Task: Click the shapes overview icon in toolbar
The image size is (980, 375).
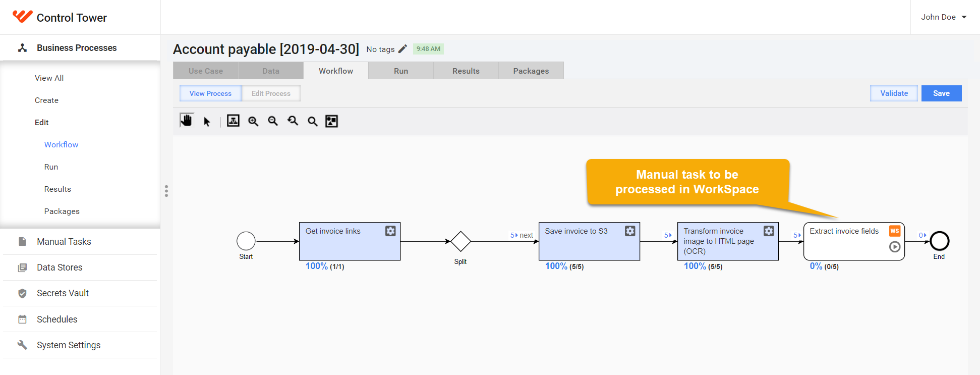Action: [331, 121]
